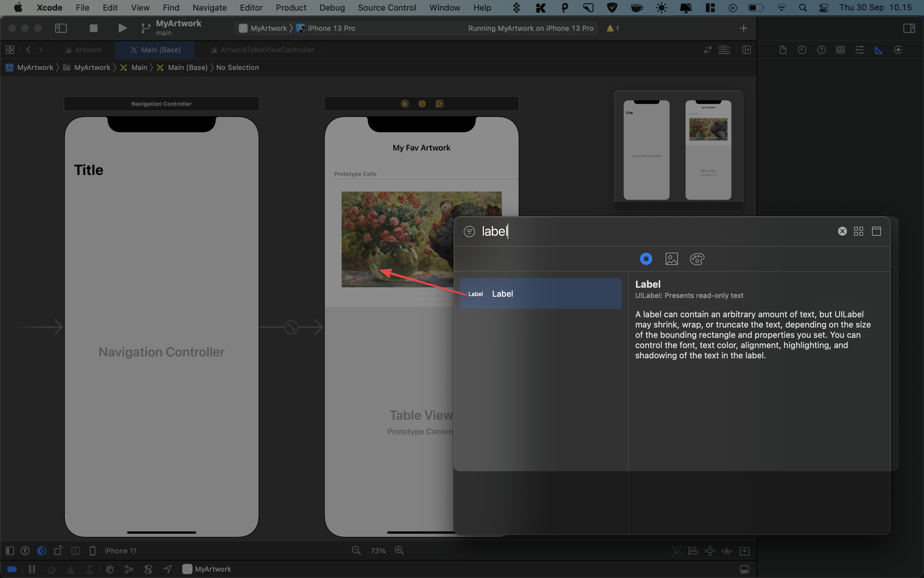The height and width of the screenshot is (578, 924).
Task: Click the Run (play) button
Action: 122,28
